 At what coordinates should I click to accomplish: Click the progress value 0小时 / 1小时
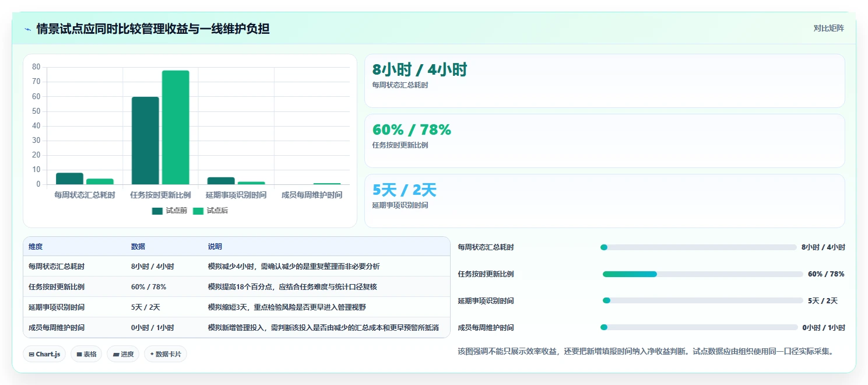click(x=824, y=328)
